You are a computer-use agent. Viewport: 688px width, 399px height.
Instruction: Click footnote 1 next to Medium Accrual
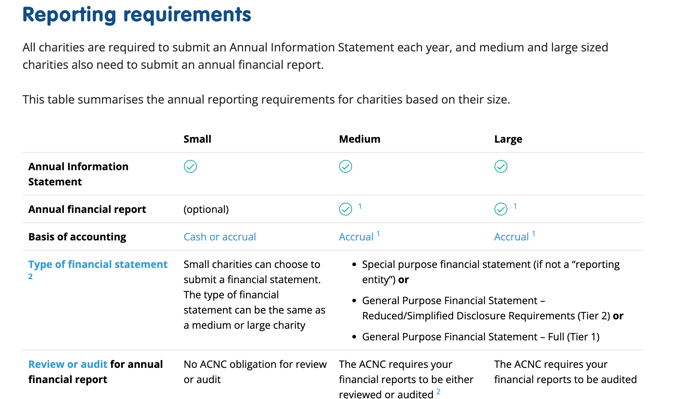pos(378,234)
